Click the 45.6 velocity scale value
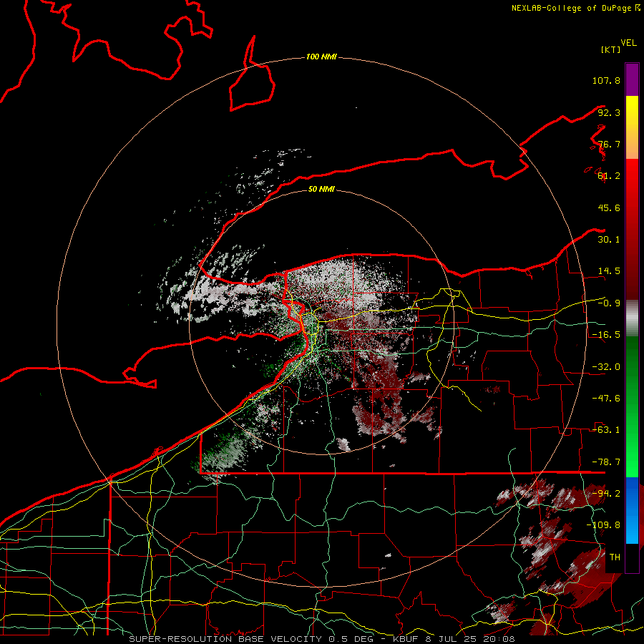644x644 pixels. [609, 208]
